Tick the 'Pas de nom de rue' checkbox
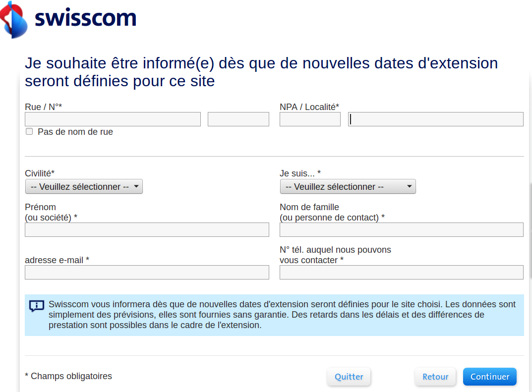 (x=29, y=132)
